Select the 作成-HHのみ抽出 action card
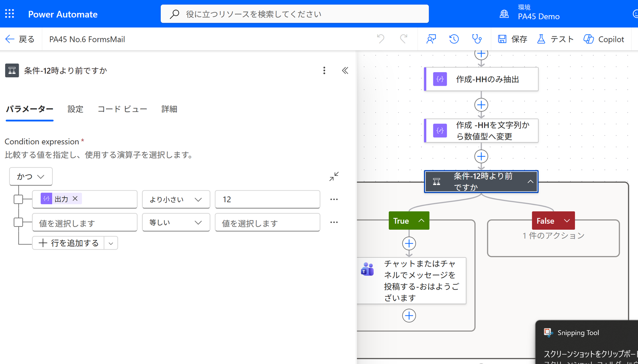This screenshot has width=638, height=364. click(x=481, y=79)
